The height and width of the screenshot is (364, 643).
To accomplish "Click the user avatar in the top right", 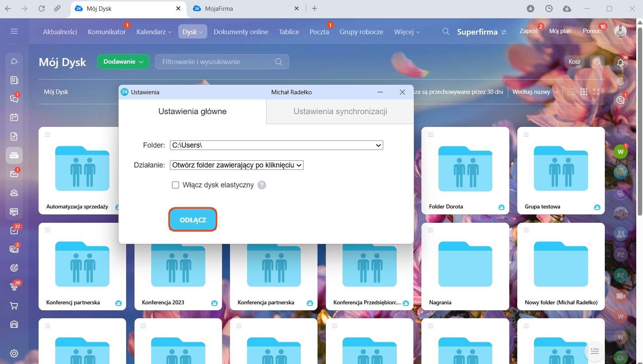I will (x=620, y=31).
